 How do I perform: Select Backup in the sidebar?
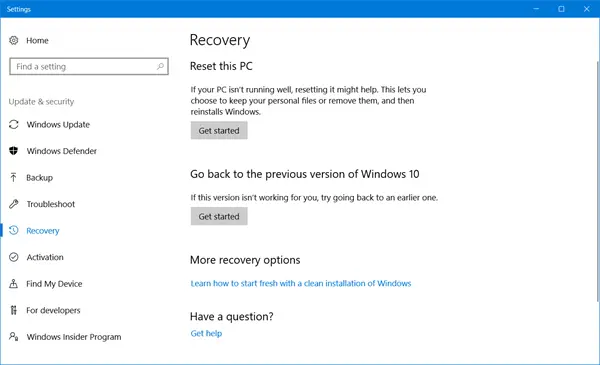click(39, 178)
